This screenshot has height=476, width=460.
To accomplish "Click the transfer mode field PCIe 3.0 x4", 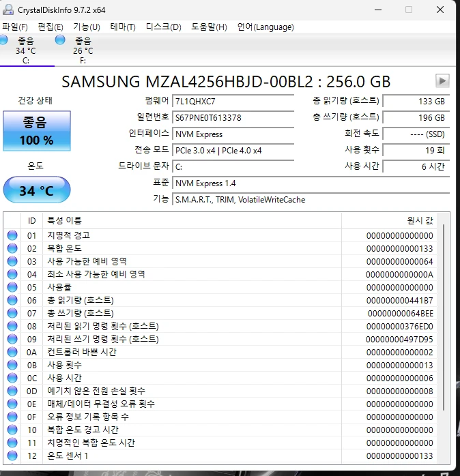I will (x=233, y=150).
